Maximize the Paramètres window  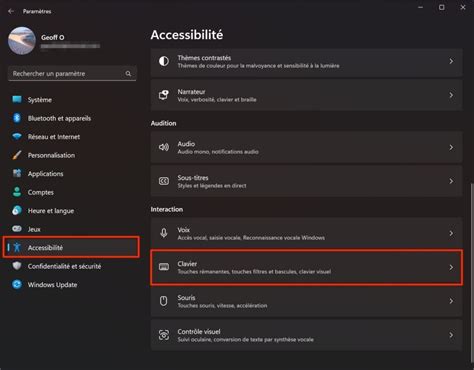coord(442,7)
